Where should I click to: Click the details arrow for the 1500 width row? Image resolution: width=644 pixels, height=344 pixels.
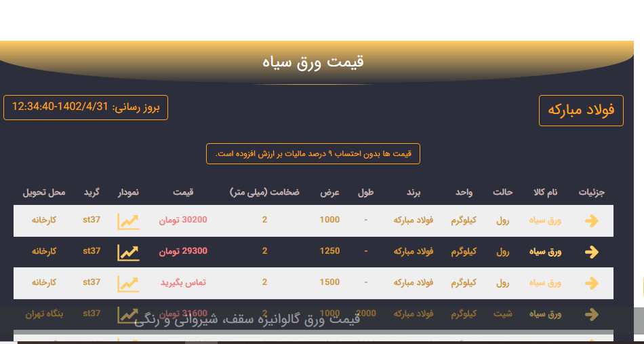coord(591,283)
